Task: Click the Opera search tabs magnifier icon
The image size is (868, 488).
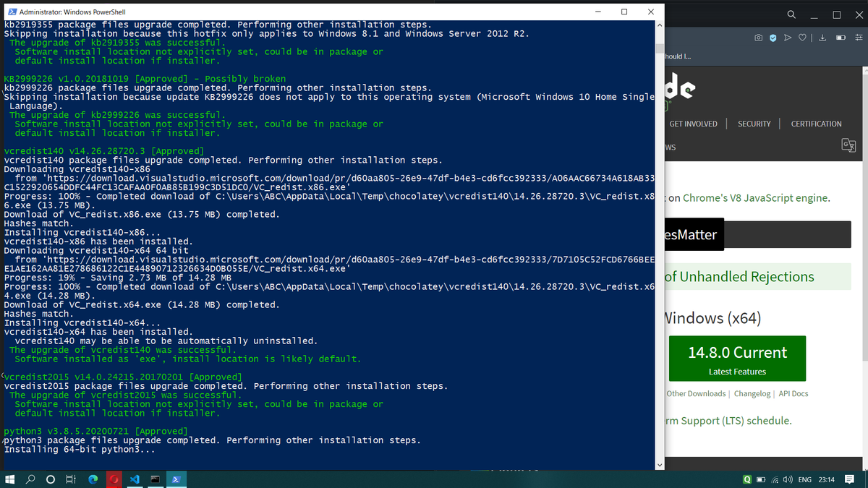Action: point(792,14)
